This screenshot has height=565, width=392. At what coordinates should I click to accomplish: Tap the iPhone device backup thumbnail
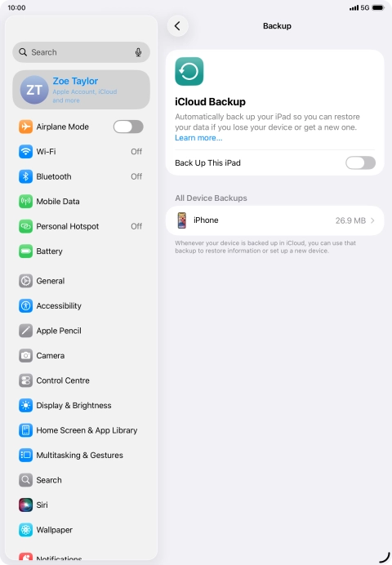pos(182,220)
